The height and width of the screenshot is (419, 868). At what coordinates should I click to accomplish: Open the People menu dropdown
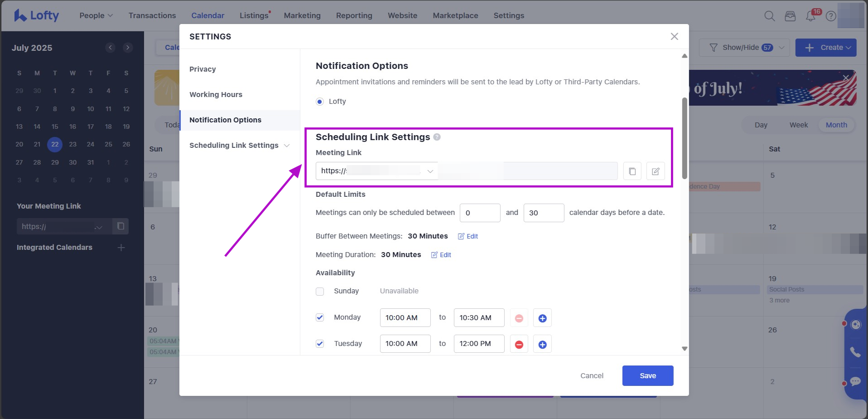click(x=96, y=15)
